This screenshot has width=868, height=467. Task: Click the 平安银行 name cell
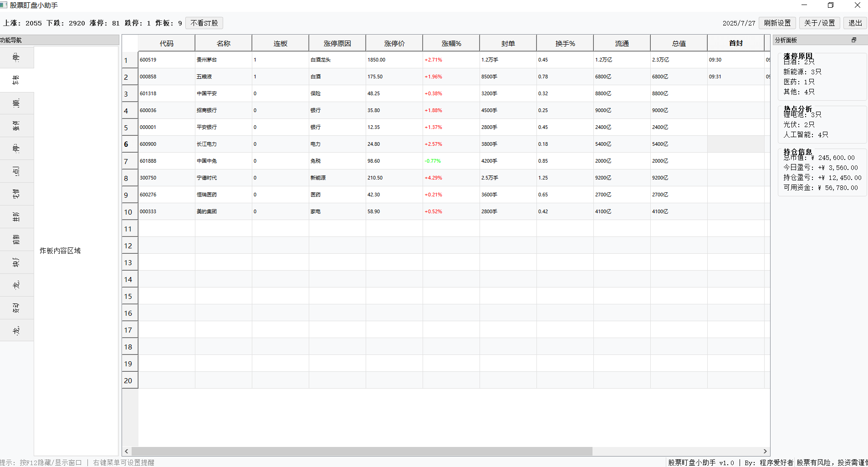tap(224, 127)
